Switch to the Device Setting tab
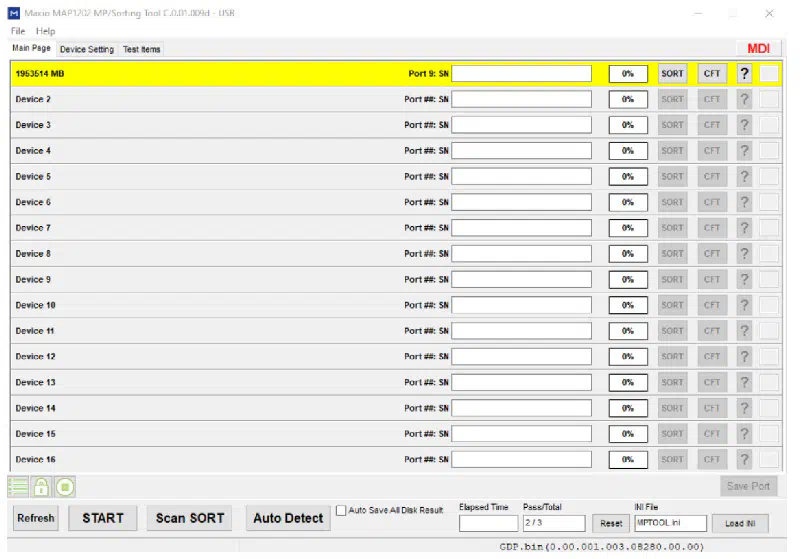This screenshot has width=803, height=559. [87, 49]
